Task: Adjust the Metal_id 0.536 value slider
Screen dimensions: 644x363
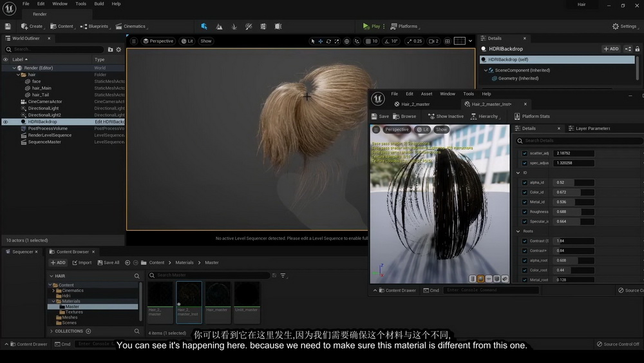Action: point(574,202)
